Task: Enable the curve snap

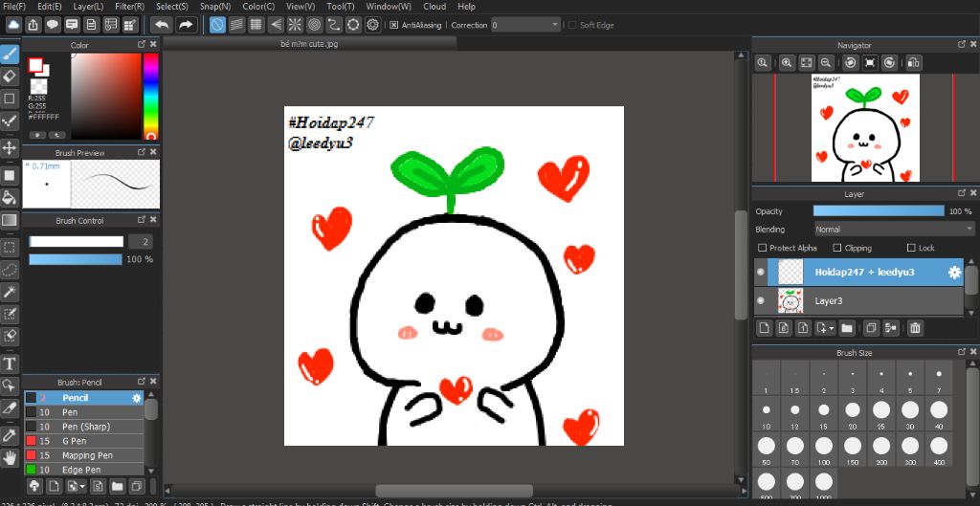Action: [334, 25]
